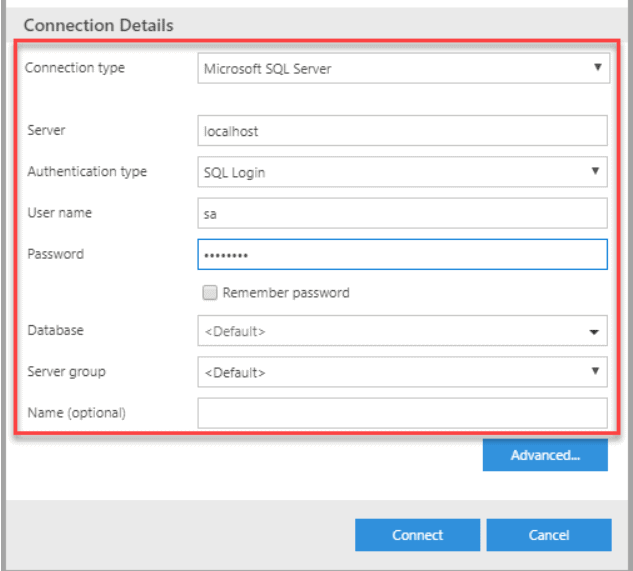Click into the Password field
Screen dimensions: 633x571
click(402, 255)
